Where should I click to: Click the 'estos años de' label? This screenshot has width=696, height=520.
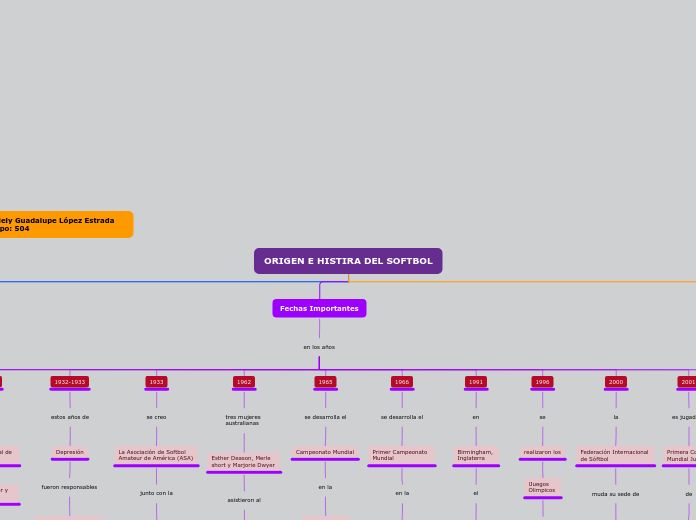coord(70,417)
